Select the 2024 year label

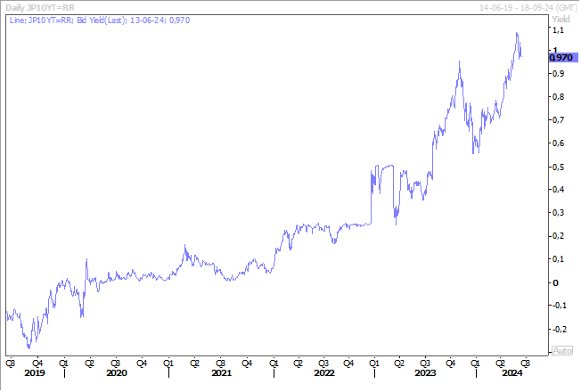point(511,373)
